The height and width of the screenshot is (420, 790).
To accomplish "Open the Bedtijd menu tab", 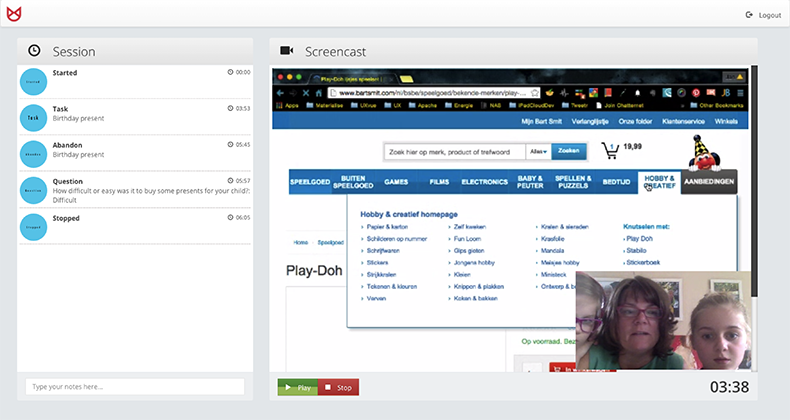I will point(617,182).
